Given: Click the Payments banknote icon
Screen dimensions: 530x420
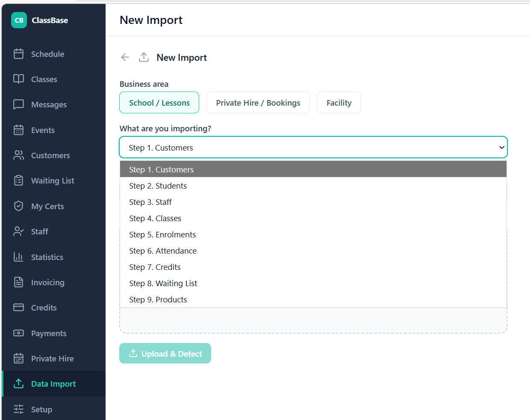Looking at the screenshot, I should (18, 333).
